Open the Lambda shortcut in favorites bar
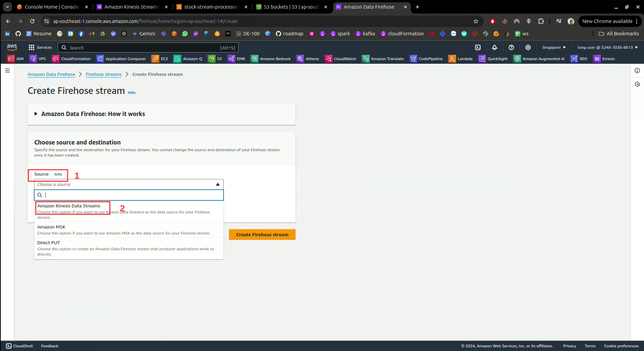Screen dimensions: 644x351 point(460,59)
